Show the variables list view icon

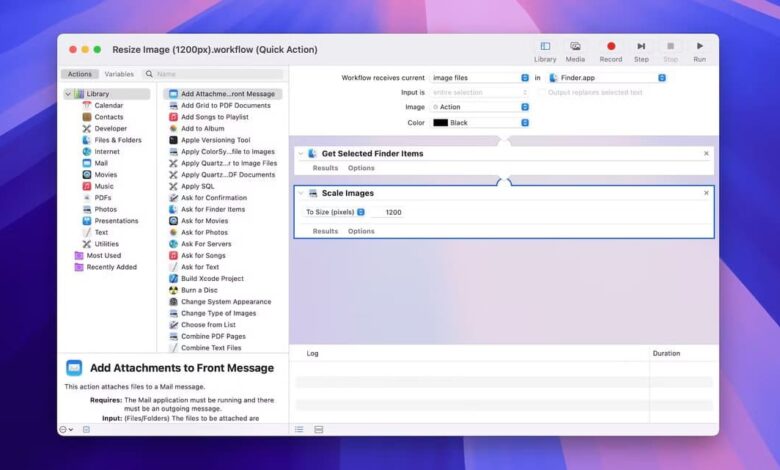click(319, 429)
